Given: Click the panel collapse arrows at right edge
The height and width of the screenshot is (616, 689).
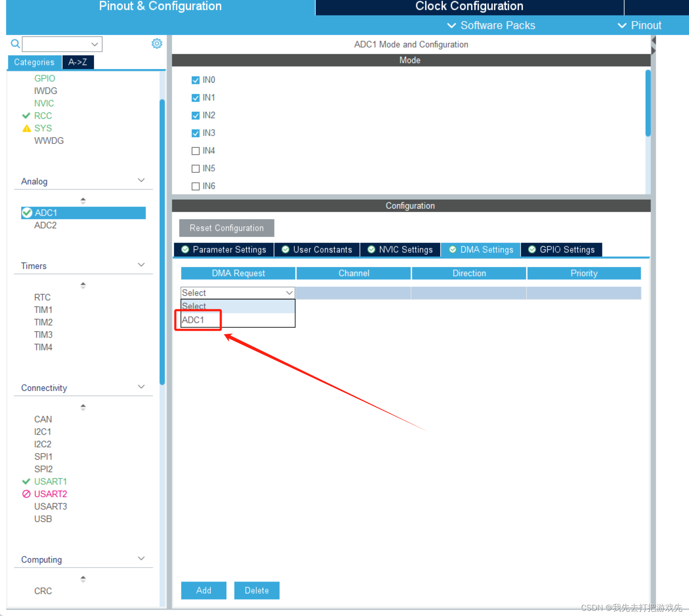Looking at the screenshot, I should point(654,45).
